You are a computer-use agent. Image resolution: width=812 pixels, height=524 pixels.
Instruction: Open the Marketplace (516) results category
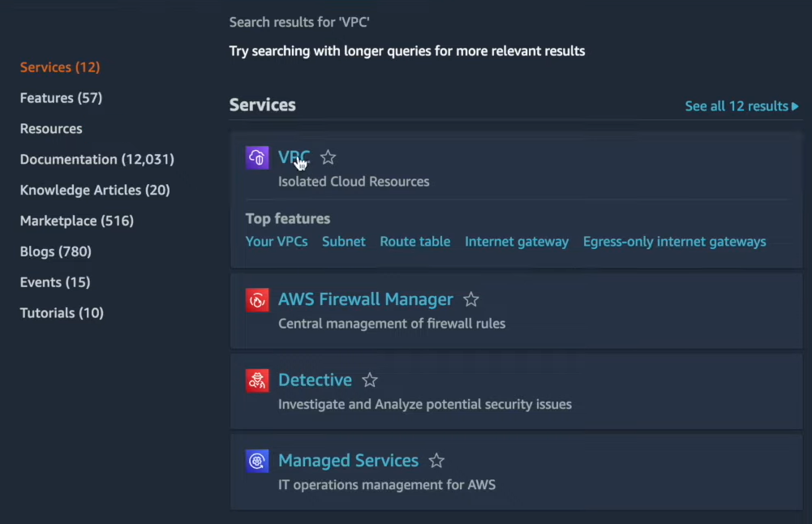76,220
